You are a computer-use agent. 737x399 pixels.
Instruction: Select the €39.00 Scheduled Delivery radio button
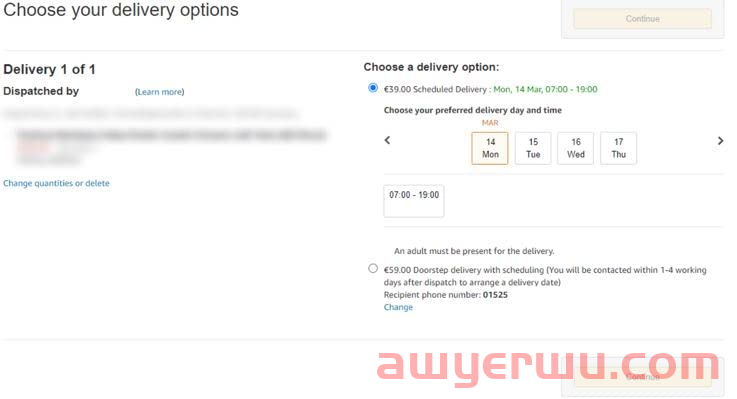(373, 88)
